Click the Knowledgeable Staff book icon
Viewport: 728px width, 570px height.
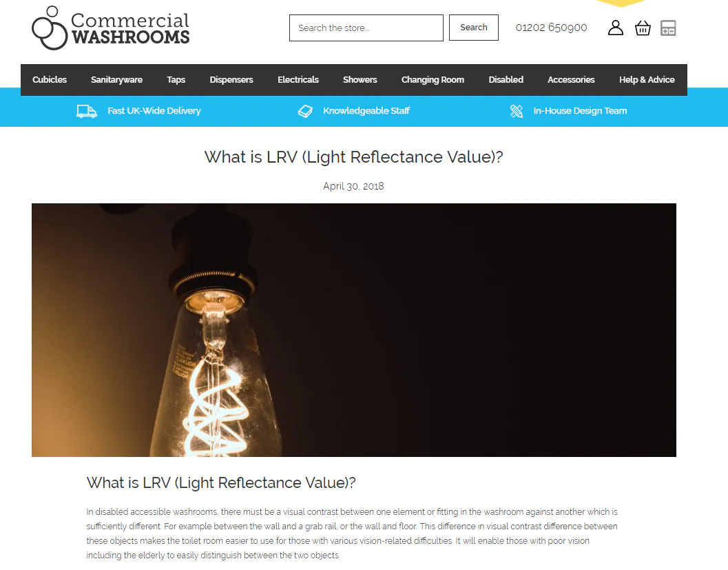305,111
